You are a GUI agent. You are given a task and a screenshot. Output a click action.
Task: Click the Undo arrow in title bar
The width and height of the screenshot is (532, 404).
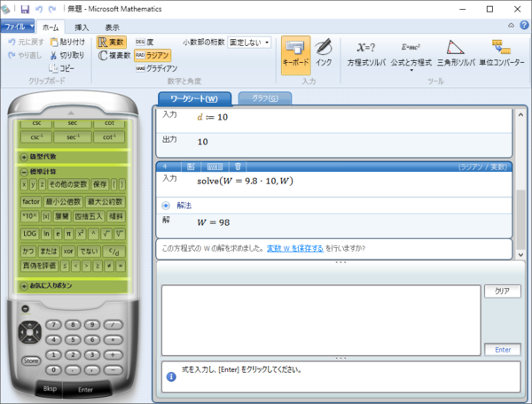pos(39,9)
